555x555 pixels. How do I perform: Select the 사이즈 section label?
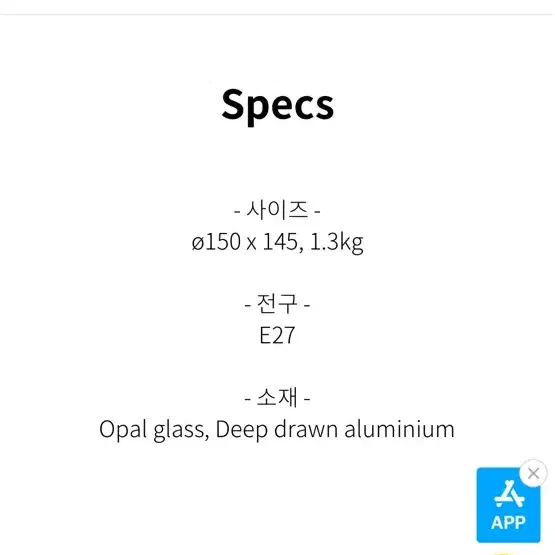(x=277, y=210)
